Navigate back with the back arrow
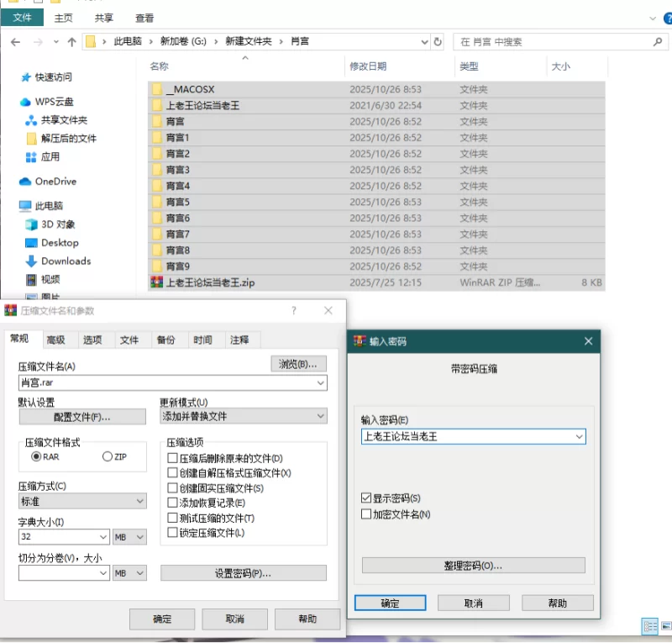The width and height of the screenshot is (672, 643). [x=15, y=40]
